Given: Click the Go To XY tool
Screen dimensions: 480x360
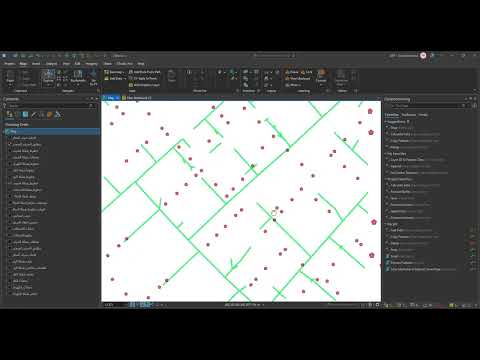Looking at the screenshot, I should (93, 78).
